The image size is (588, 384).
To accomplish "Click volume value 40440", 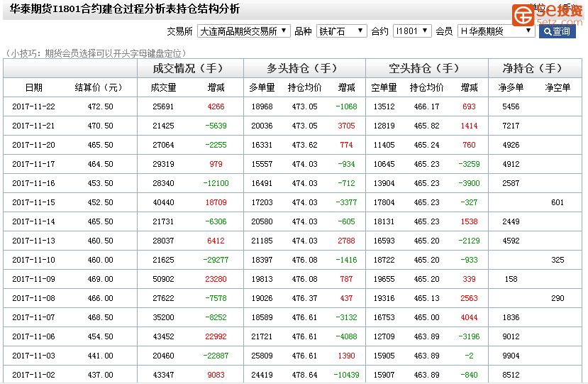I will pos(163,202).
